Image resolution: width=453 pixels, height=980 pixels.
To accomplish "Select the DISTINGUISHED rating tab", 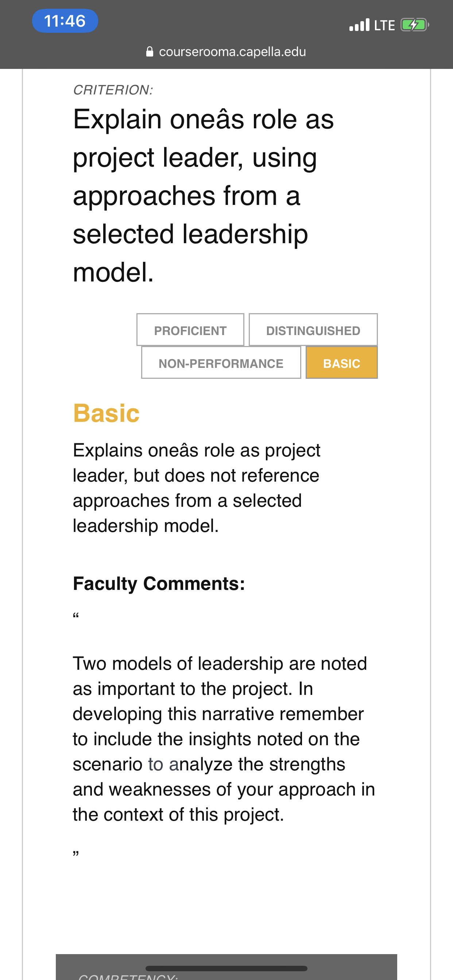I will pyautogui.click(x=313, y=330).
